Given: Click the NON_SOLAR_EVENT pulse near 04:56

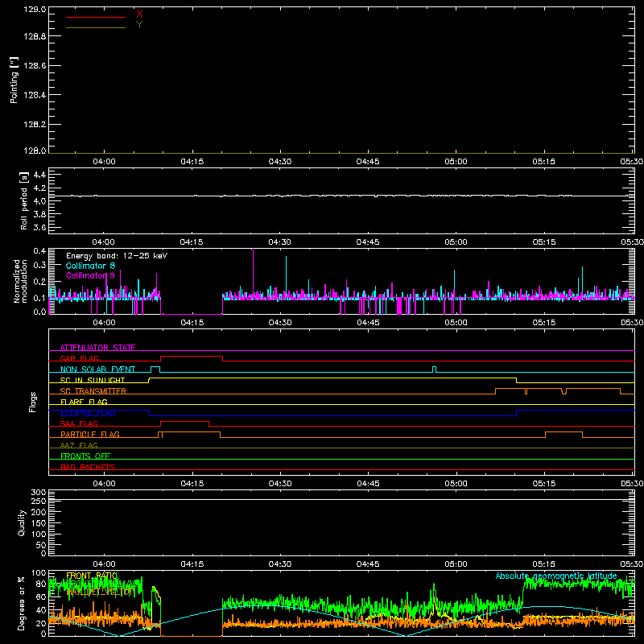Looking at the screenshot, I should pos(435,369).
